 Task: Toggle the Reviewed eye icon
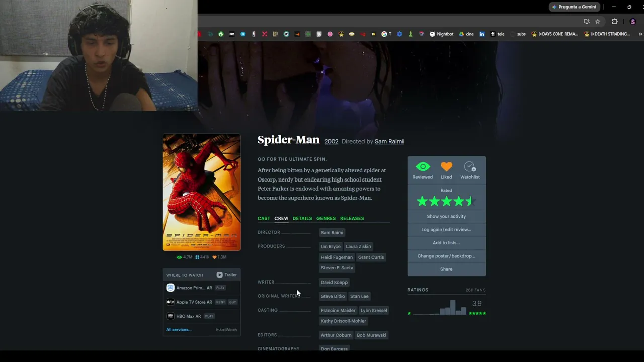(x=423, y=166)
